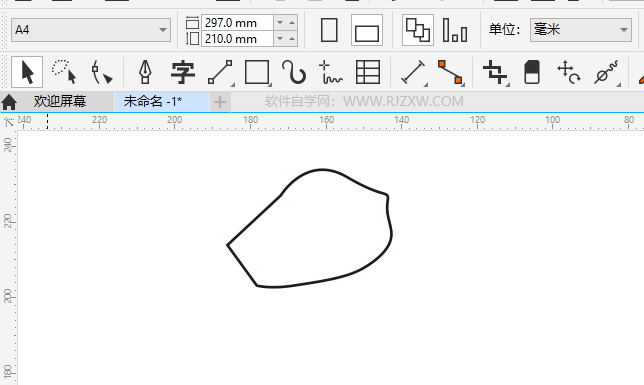
Task: Select the 2-point Line tool
Action: [x=221, y=72]
